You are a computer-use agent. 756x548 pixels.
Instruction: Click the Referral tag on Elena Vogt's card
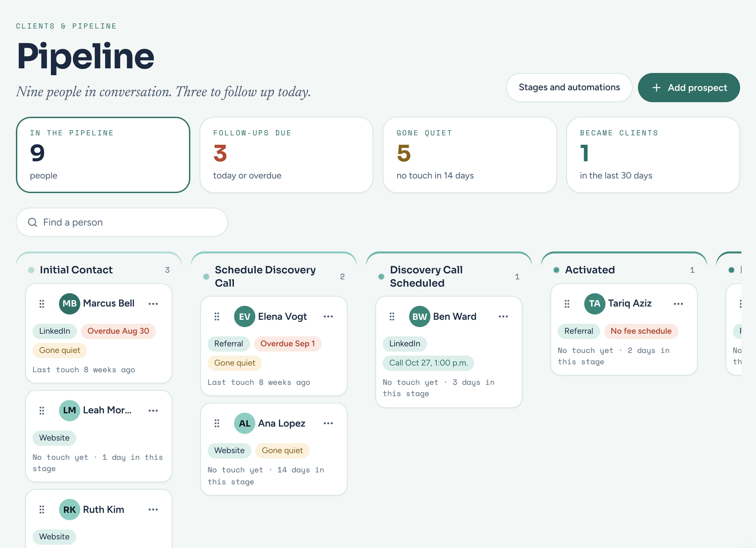228,344
